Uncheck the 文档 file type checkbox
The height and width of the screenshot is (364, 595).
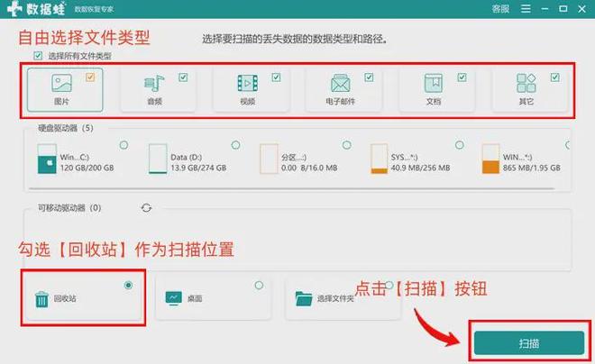point(462,77)
